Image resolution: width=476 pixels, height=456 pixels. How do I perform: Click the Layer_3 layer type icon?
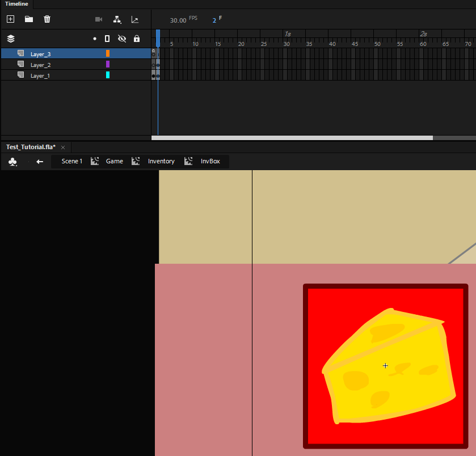pyautogui.click(x=20, y=53)
